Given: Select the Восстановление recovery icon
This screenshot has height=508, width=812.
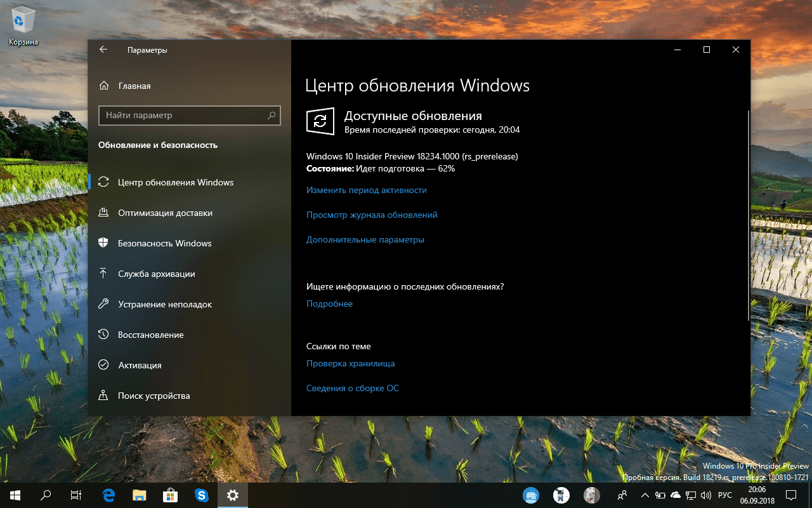Looking at the screenshot, I should tap(103, 335).
